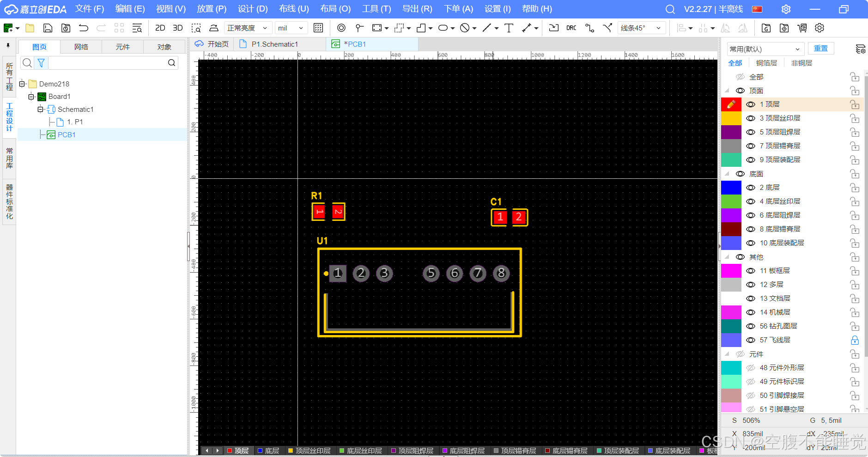Screen dimensions: 868x457
Task: Collapse the Board1 tree node
Action: coord(31,97)
